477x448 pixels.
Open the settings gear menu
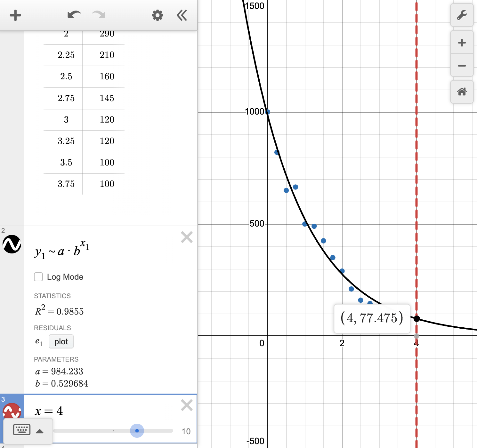(x=157, y=15)
